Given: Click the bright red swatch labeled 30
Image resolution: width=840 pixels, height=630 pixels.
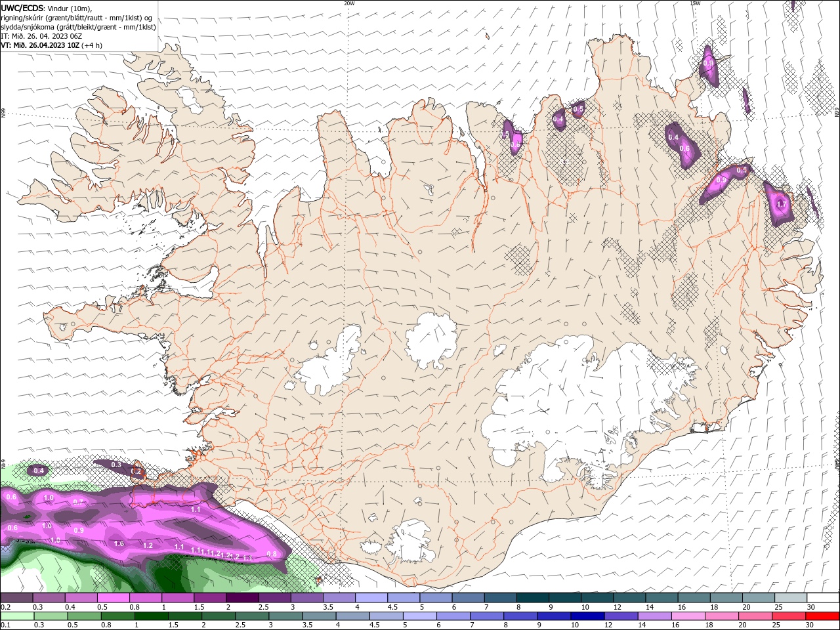Looking at the screenshot, I should [822, 616].
